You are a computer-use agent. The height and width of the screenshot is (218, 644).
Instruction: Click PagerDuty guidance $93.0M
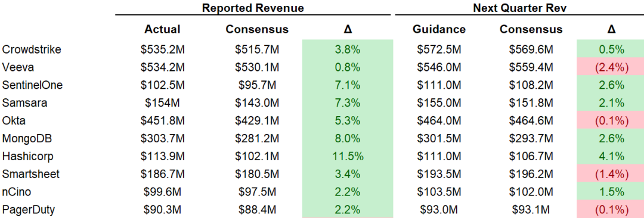point(439,210)
